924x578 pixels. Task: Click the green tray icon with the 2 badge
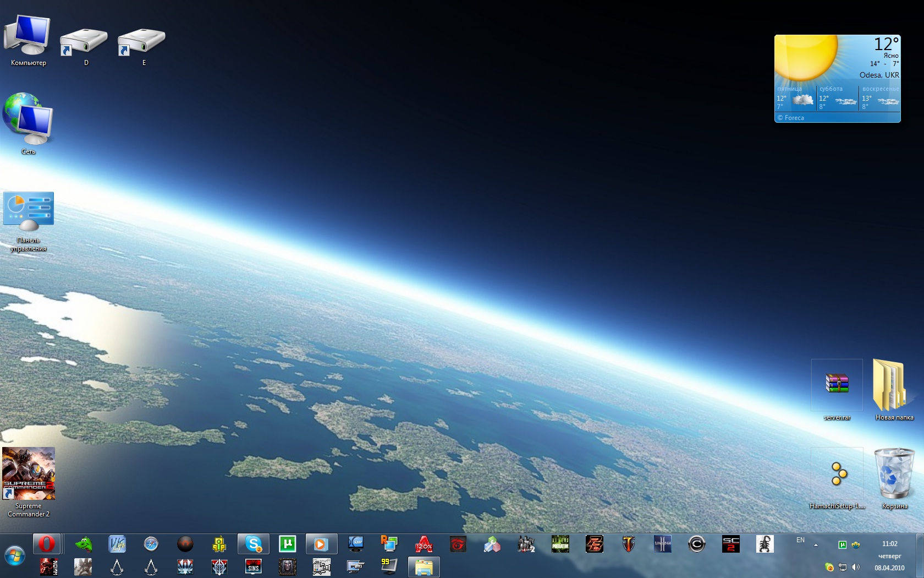[829, 567]
